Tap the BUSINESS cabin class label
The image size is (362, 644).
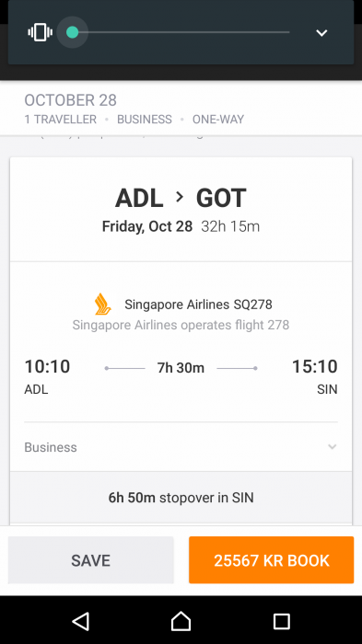pos(145,120)
